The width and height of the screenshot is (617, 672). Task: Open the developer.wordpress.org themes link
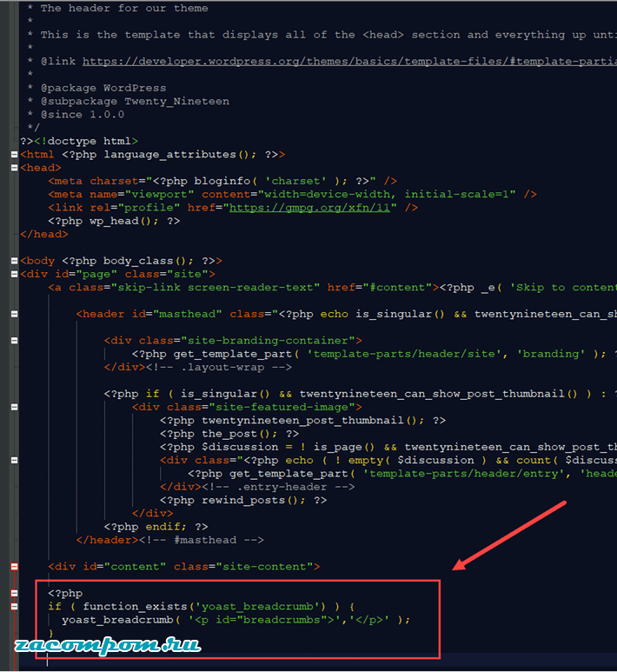(349, 61)
